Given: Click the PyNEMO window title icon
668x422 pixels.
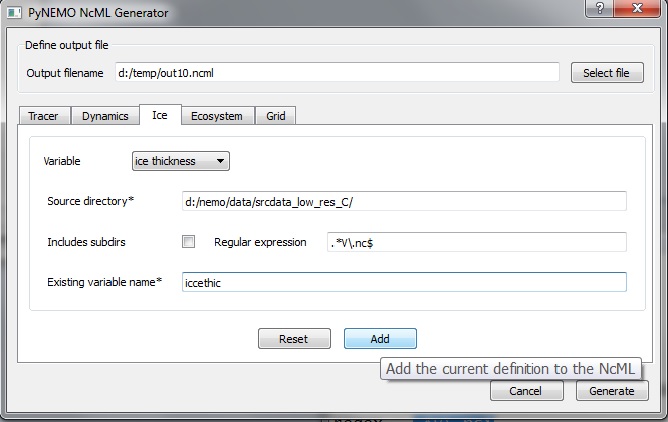Looking at the screenshot, I should tap(14, 12).
